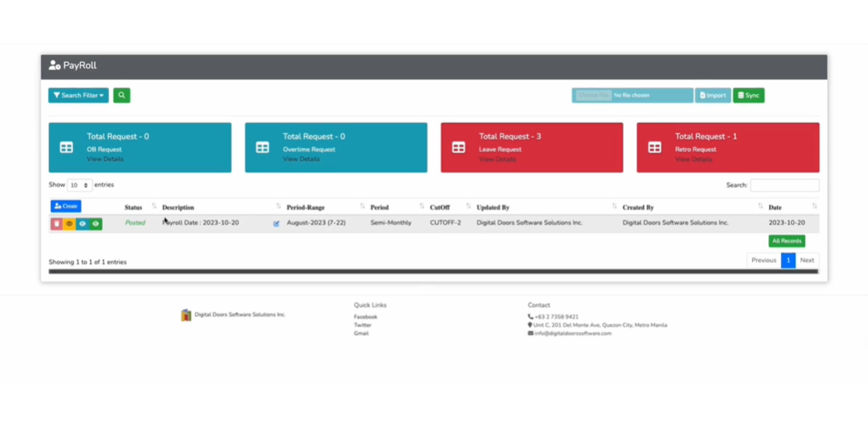Click the horizontal scrollbar below the table

pos(433,272)
